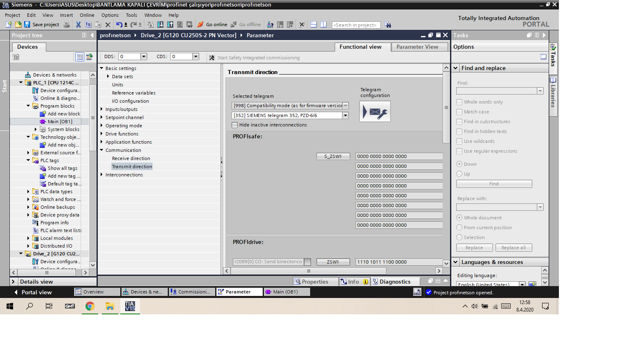The width and height of the screenshot is (644, 361).
Task: Open the Windows notification center
Action: tap(545, 306)
